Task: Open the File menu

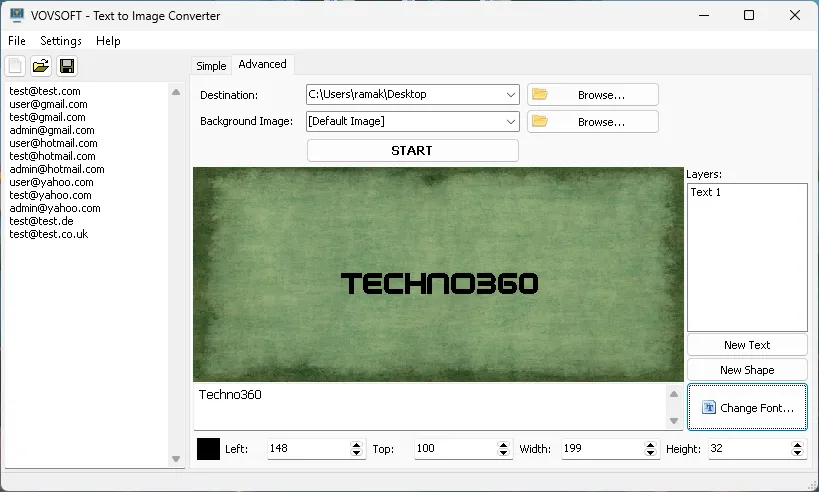Action: tap(17, 41)
